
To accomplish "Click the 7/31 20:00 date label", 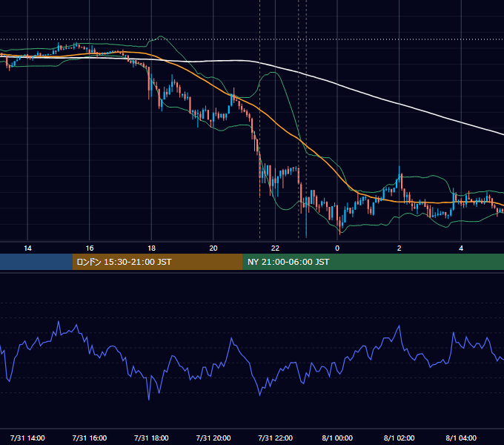I will (x=213, y=438).
